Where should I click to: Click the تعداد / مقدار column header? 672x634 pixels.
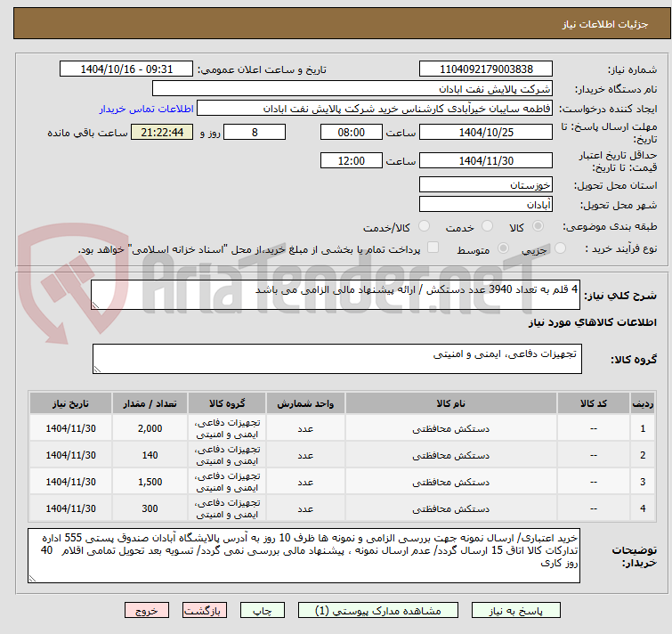[x=150, y=403]
